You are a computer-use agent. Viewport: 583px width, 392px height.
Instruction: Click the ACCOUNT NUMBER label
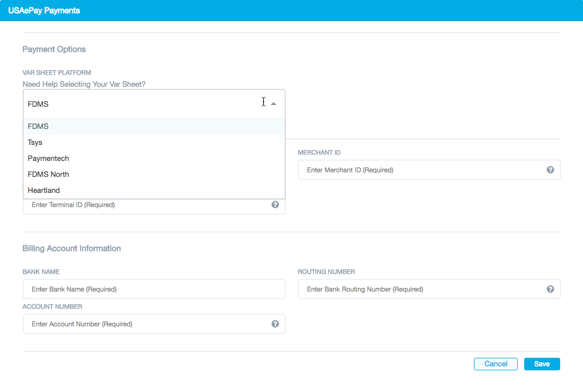[52, 306]
